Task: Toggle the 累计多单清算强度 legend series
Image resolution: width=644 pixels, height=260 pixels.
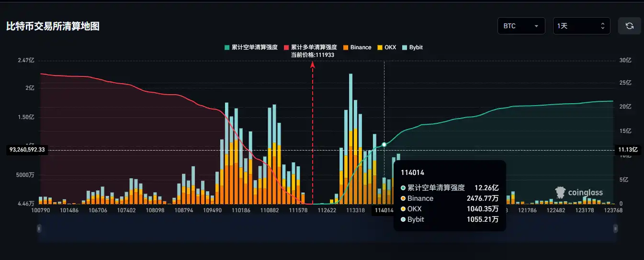Action: pos(310,47)
